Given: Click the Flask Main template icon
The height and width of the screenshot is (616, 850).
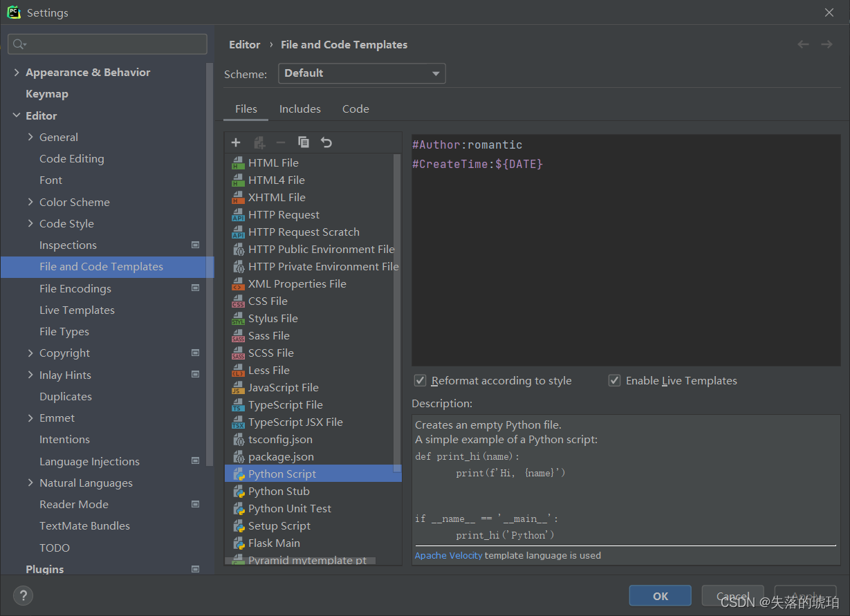Looking at the screenshot, I should (238, 543).
